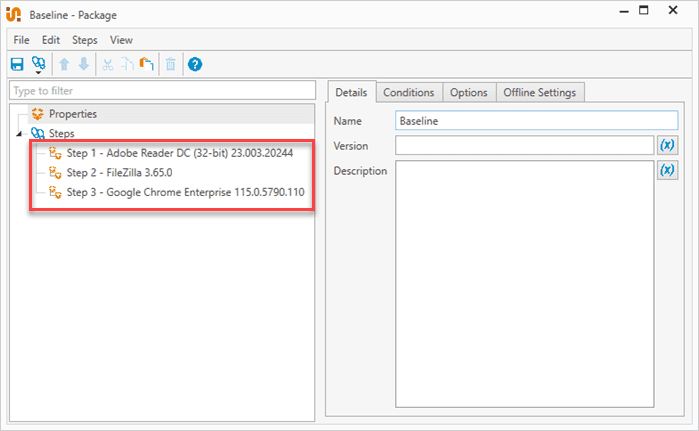Screen dimensions: 699x431
Task: Select the Steps tree node
Action: pyautogui.click(x=62, y=133)
